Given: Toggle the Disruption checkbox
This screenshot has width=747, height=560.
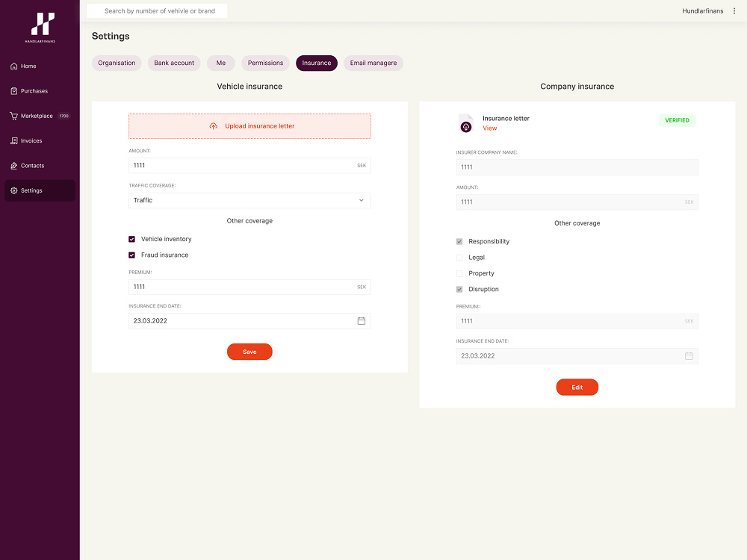Looking at the screenshot, I should tap(459, 289).
